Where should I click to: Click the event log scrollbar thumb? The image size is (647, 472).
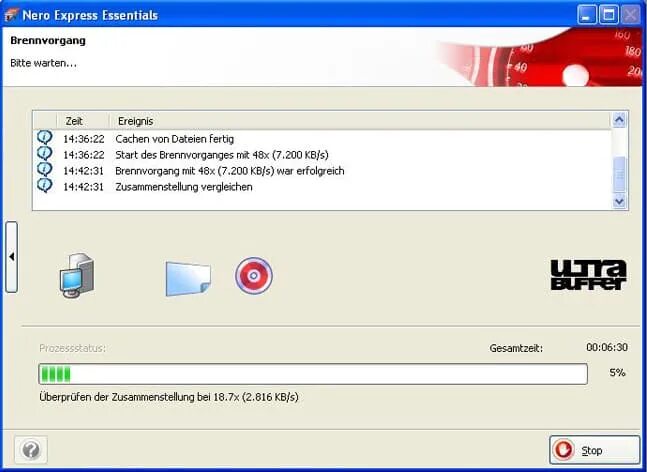[619, 174]
